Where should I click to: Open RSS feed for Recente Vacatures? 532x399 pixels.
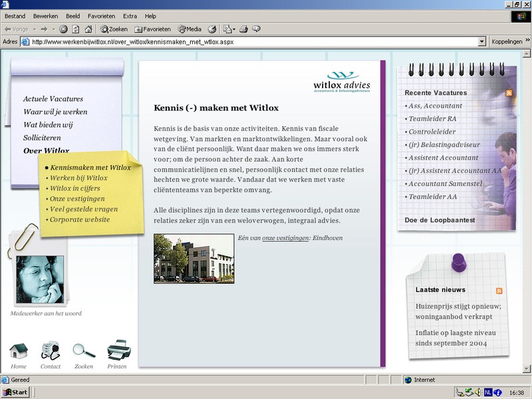509,93
